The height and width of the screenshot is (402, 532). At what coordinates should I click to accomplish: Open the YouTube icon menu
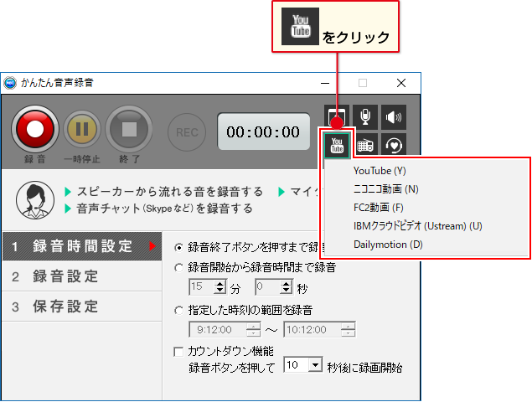coord(337,145)
